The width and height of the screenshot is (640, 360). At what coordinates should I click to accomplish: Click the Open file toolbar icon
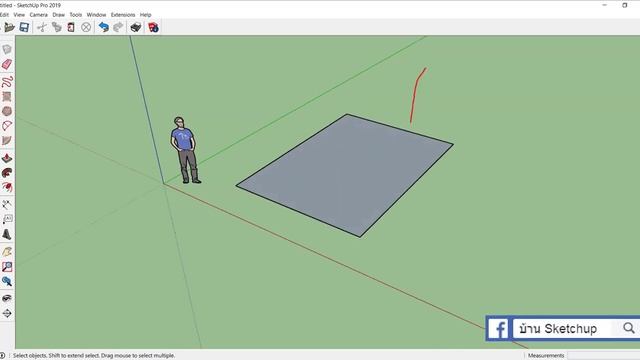coord(9,27)
